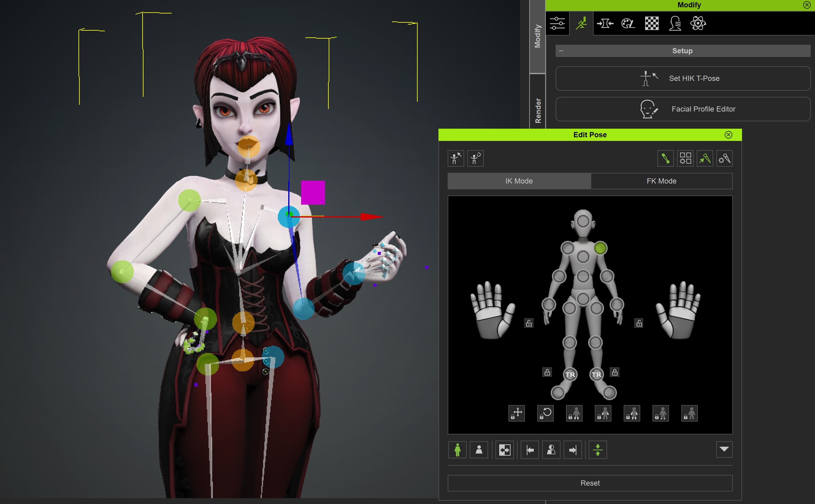The height and width of the screenshot is (504, 815).
Task: Click the Reset button
Action: [x=590, y=483]
